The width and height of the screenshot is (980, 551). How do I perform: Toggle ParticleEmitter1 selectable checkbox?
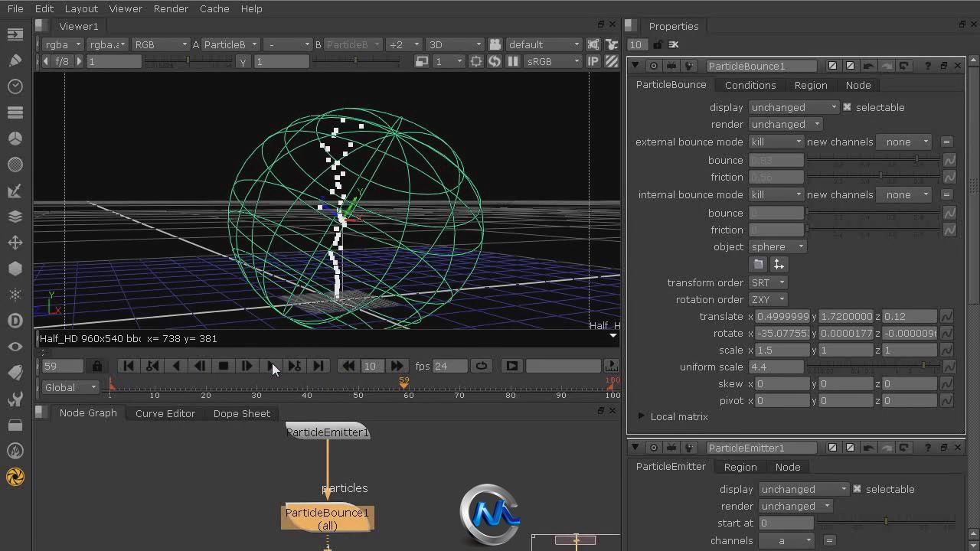point(857,489)
